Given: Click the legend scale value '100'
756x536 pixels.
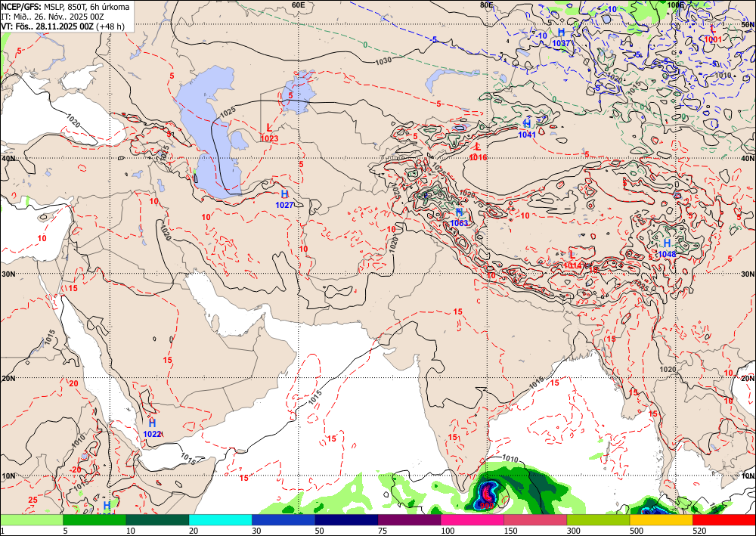Looking at the screenshot, I should [x=448, y=531].
